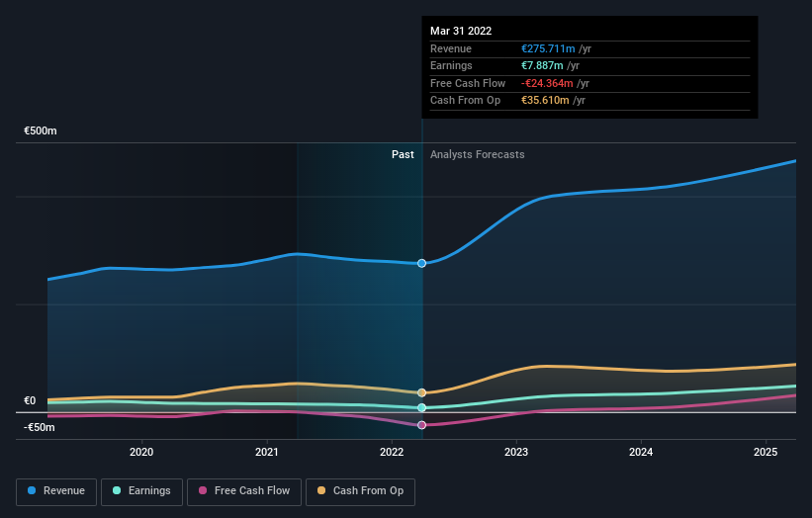
Task: Click the Mar 31 2022 tooltip date
Action: click(461, 31)
